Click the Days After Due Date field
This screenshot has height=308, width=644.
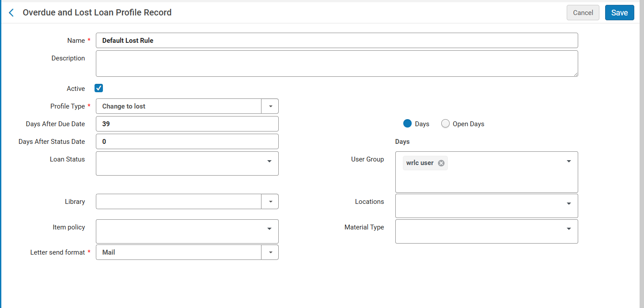point(187,124)
